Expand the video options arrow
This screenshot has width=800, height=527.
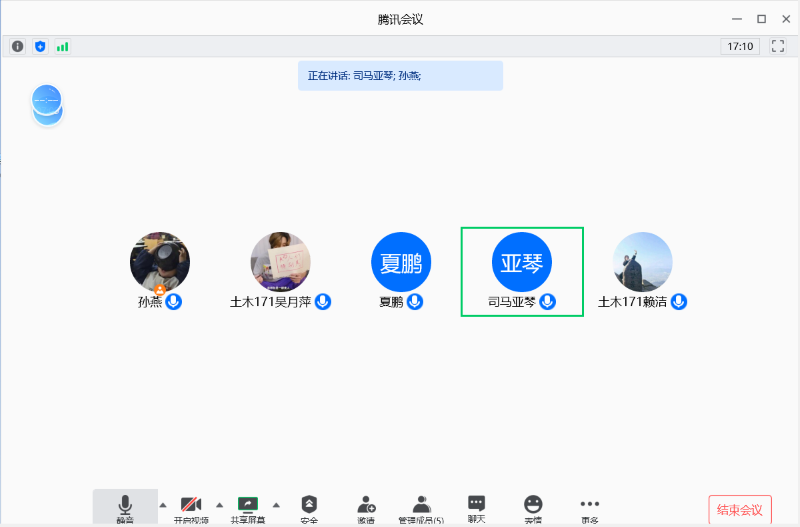coord(220,504)
